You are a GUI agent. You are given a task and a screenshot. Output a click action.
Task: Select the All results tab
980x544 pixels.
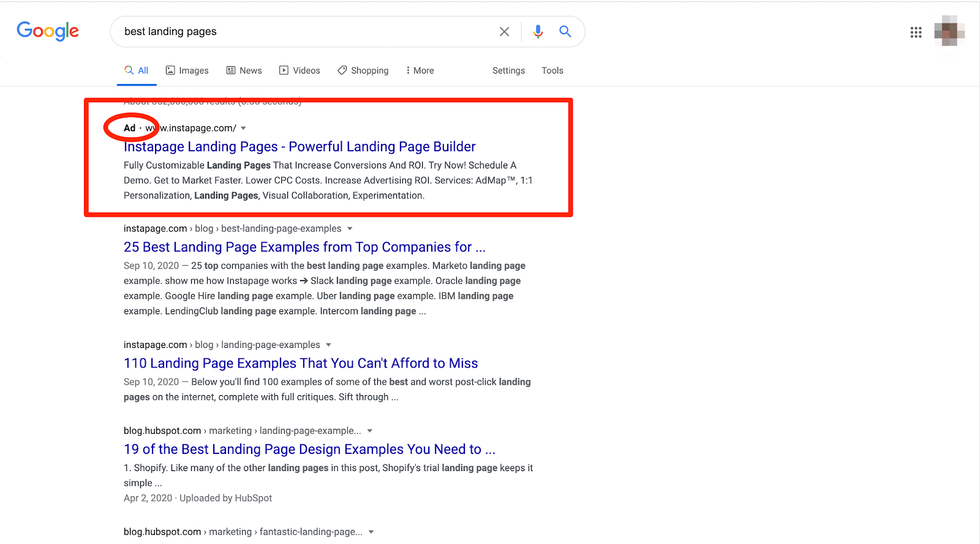tap(137, 70)
